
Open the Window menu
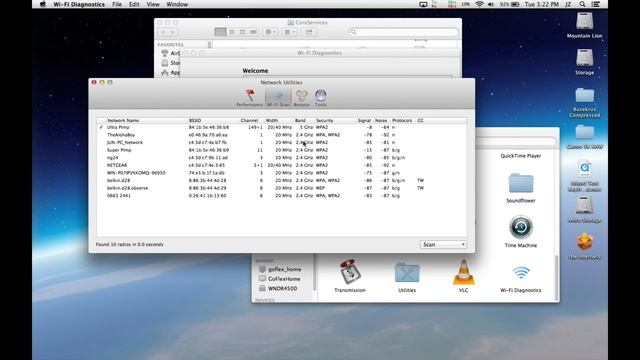pos(177,4)
